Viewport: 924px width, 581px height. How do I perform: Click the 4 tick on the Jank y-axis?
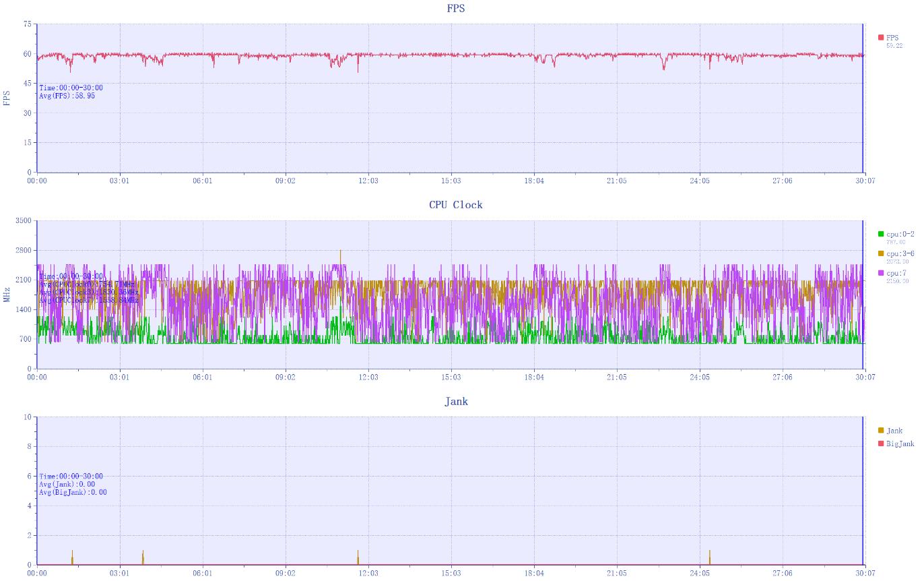[x=29, y=506]
